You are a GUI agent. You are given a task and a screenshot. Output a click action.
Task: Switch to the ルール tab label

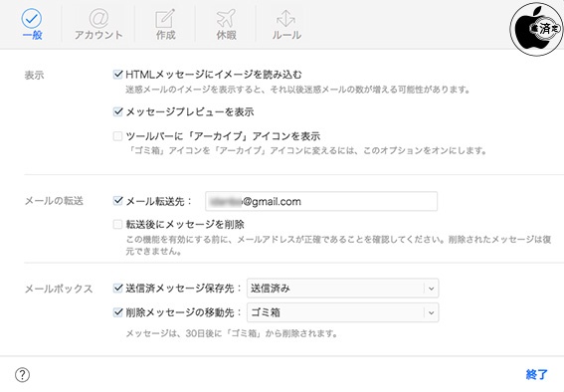pyautogui.click(x=286, y=35)
